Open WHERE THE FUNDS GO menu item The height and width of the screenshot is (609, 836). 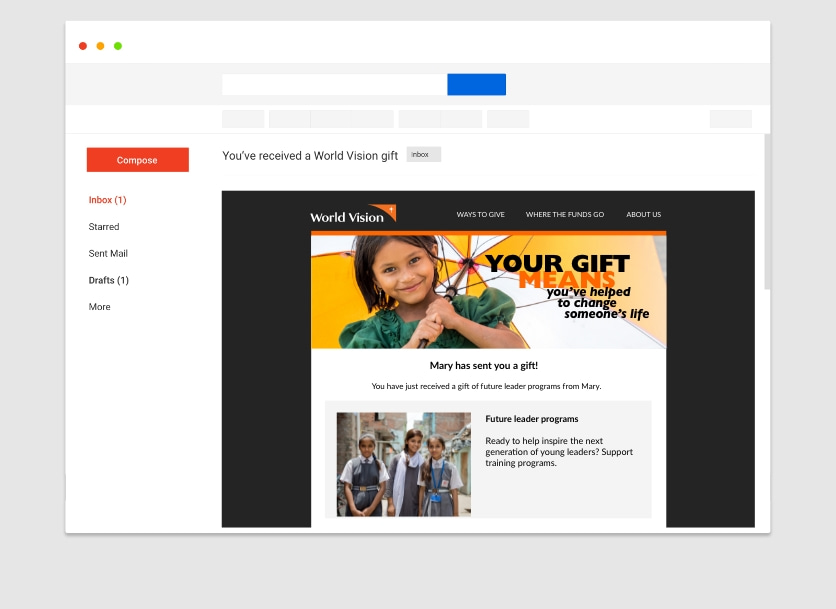[x=565, y=214]
